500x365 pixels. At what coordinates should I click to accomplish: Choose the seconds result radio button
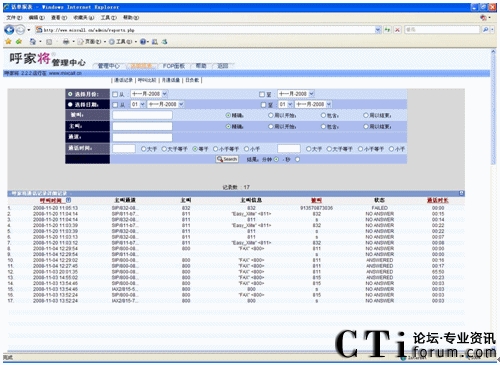tap(297, 159)
